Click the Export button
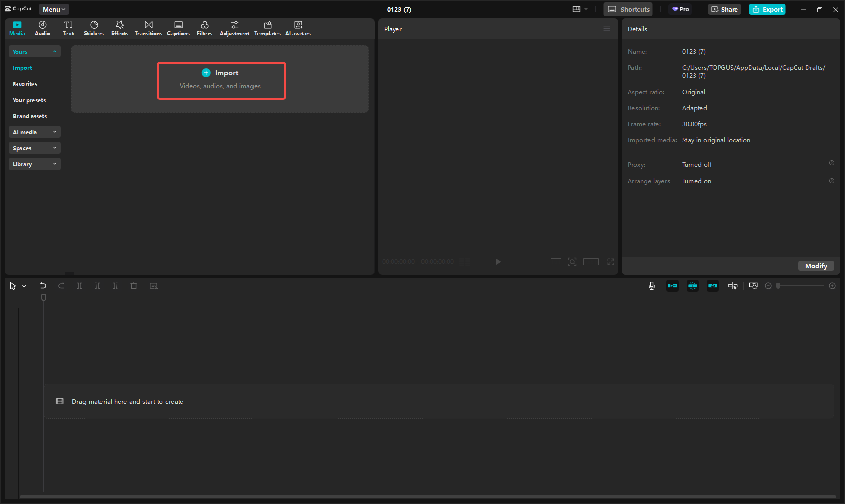The image size is (845, 504). [767, 9]
